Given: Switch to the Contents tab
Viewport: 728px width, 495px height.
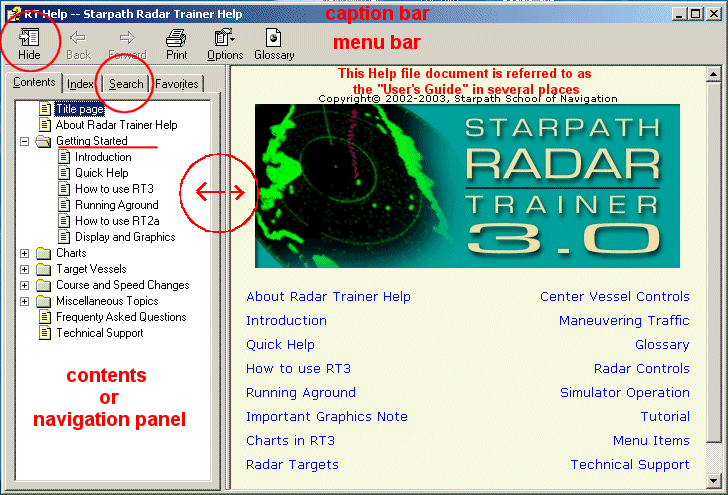Looking at the screenshot, I should (x=34, y=82).
